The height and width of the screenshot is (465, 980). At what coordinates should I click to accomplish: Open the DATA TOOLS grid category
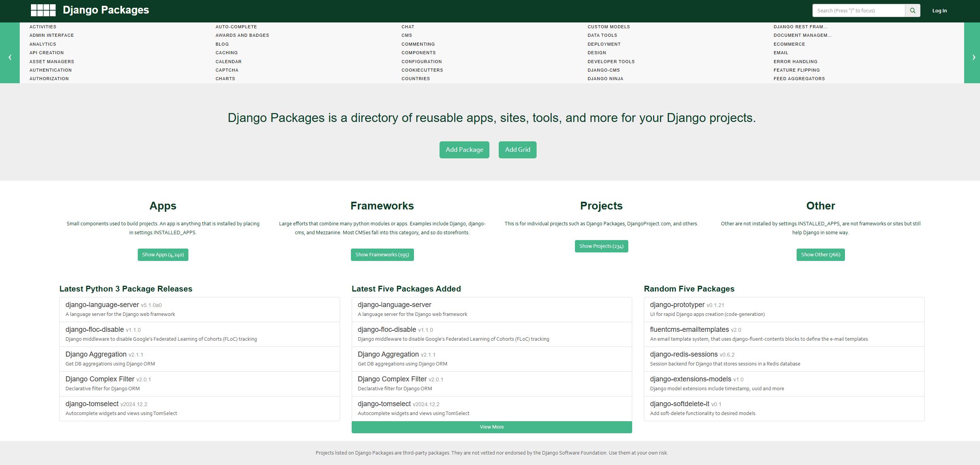602,35
